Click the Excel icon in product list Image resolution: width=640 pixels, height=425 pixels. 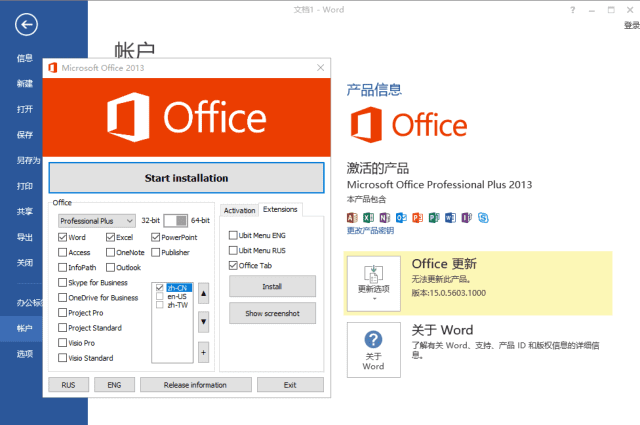tap(369, 218)
